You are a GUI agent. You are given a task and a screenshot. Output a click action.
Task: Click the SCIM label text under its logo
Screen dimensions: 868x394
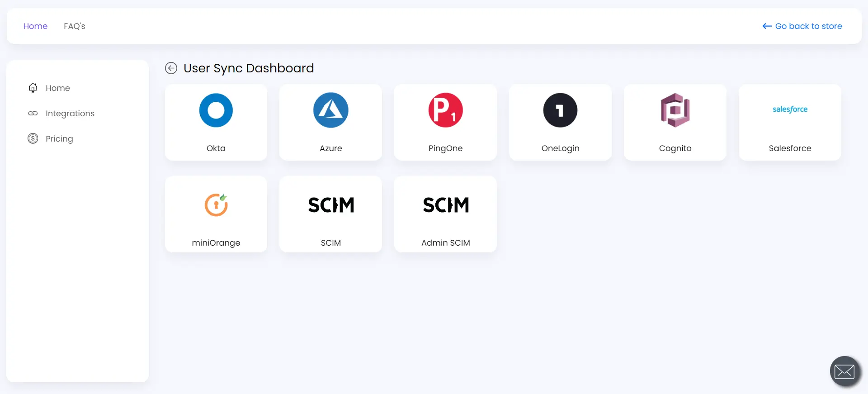[331, 243]
